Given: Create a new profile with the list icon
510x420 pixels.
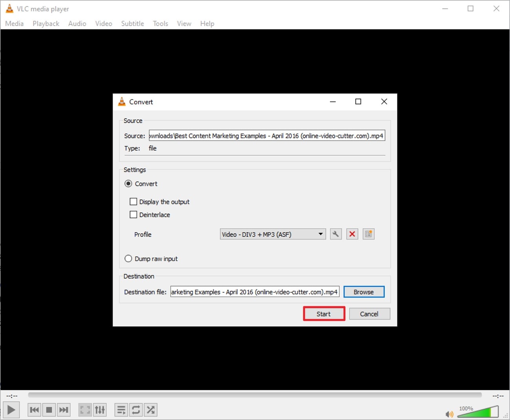Looking at the screenshot, I should (368, 234).
